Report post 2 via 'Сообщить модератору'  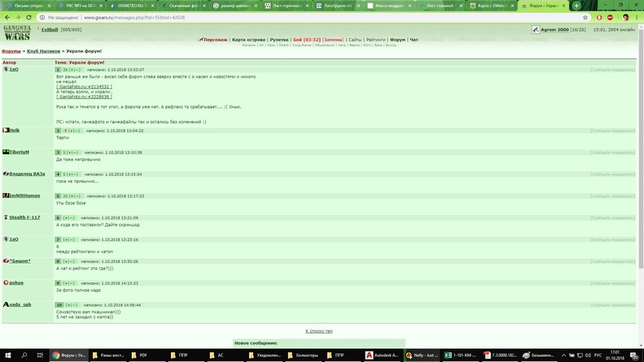(612, 131)
